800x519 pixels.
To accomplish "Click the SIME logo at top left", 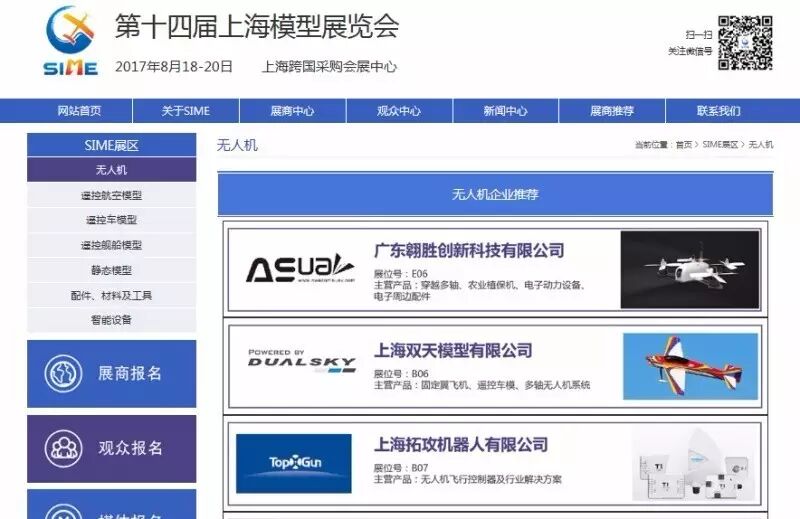I will click(x=70, y=41).
